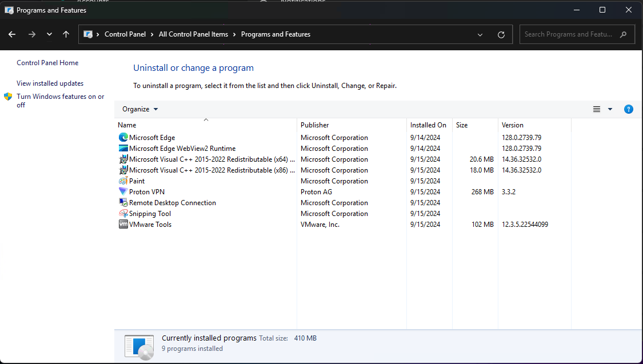Click the address bar Control Panel icon
Screen dimensions: 643x364
(88, 34)
